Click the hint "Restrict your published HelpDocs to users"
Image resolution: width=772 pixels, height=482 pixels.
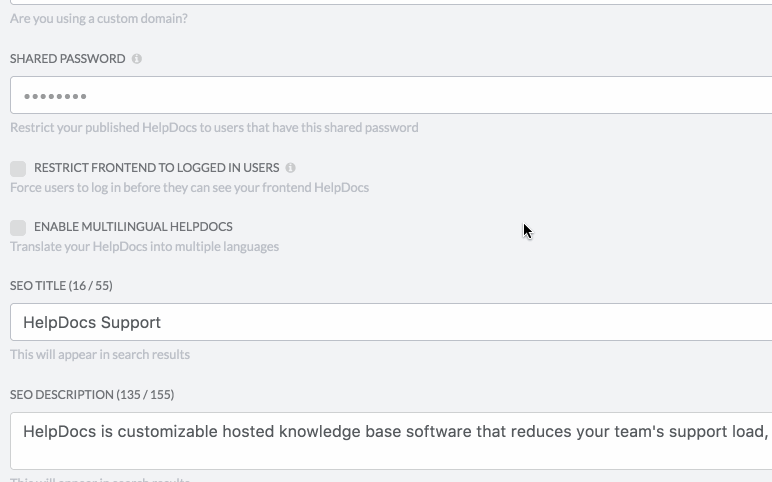click(x=214, y=128)
